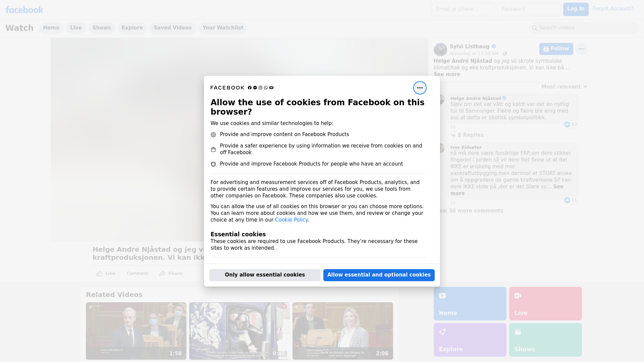Open the Explore tile with rocket icon

tap(470, 340)
